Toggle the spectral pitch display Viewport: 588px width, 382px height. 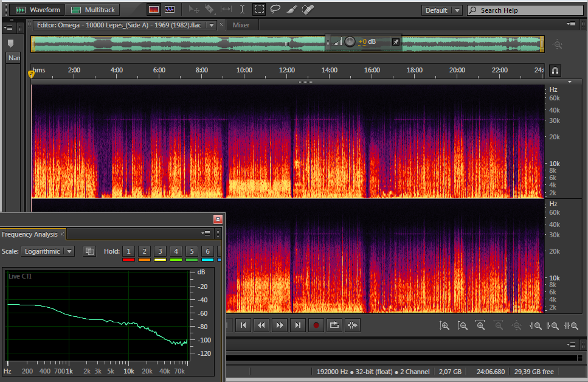coord(170,10)
